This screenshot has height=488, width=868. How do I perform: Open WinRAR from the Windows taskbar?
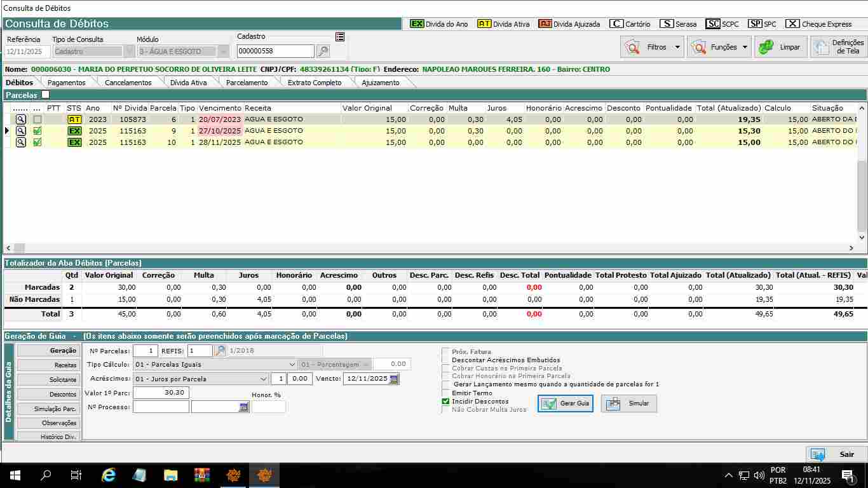pyautogui.click(x=203, y=475)
